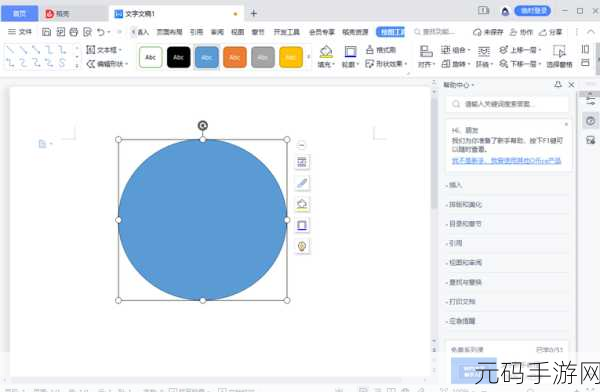This screenshot has height=392, width=600.
Task: Click the 环绕 text wrap icon
Action: click(484, 52)
